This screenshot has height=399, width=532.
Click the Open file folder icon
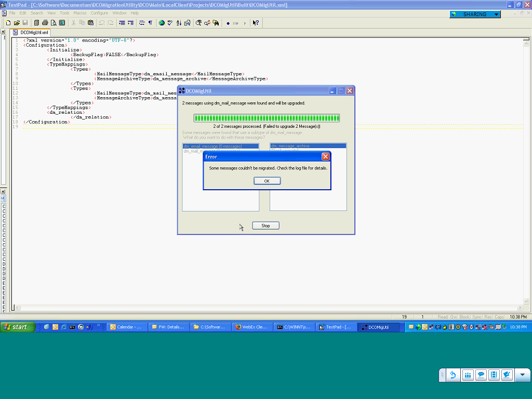tap(17, 23)
